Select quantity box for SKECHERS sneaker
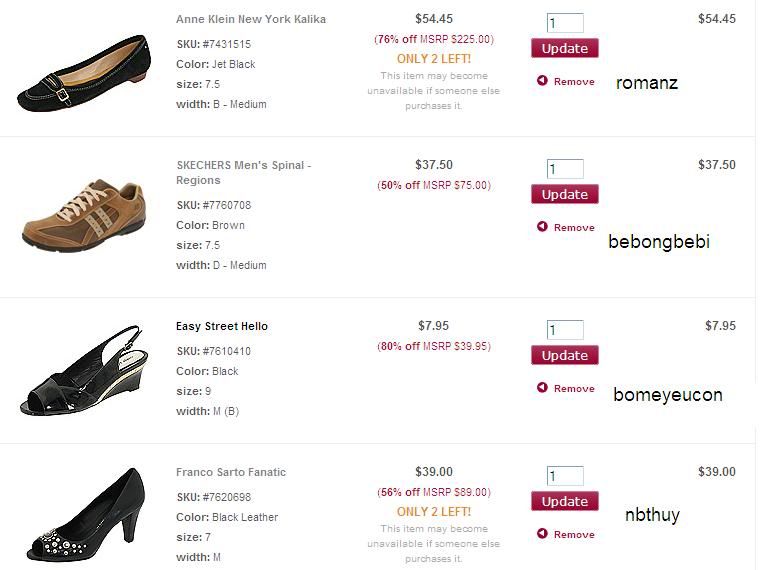 pyautogui.click(x=565, y=169)
